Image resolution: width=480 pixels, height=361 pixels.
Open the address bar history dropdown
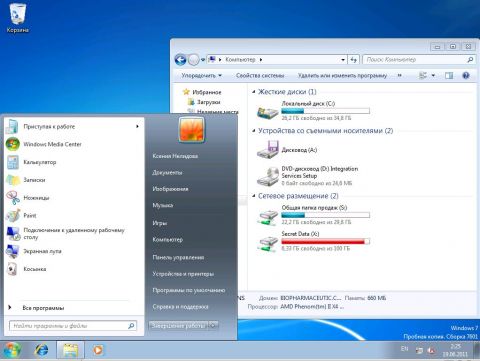point(343,60)
